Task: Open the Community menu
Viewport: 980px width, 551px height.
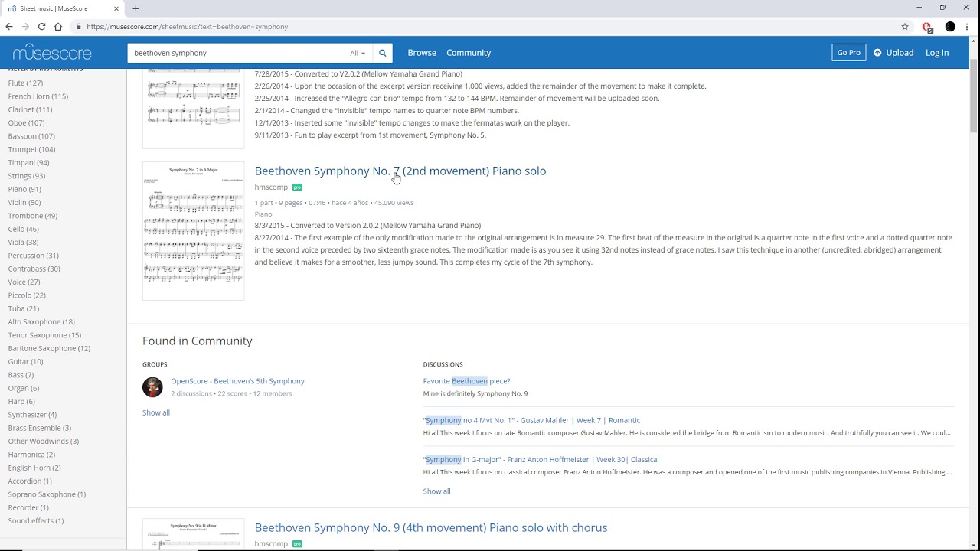Action: coord(469,53)
